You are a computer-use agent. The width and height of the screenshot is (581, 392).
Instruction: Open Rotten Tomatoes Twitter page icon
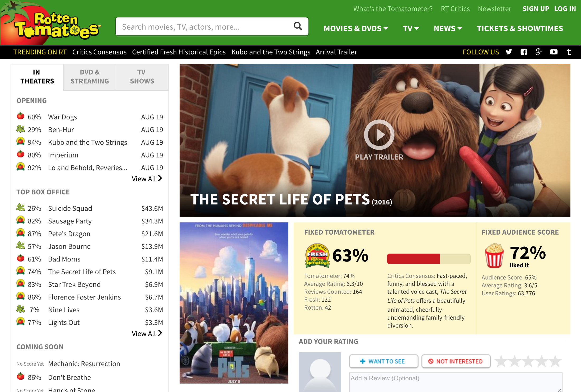click(x=509, y=52)
